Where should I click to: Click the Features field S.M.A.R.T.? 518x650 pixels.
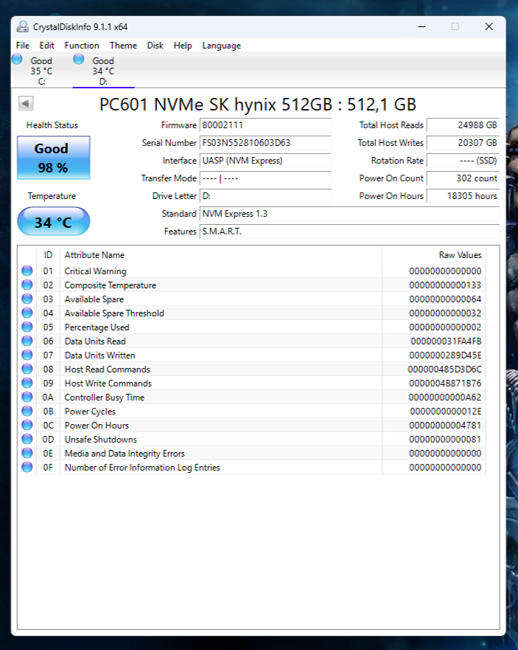(349, 231)
